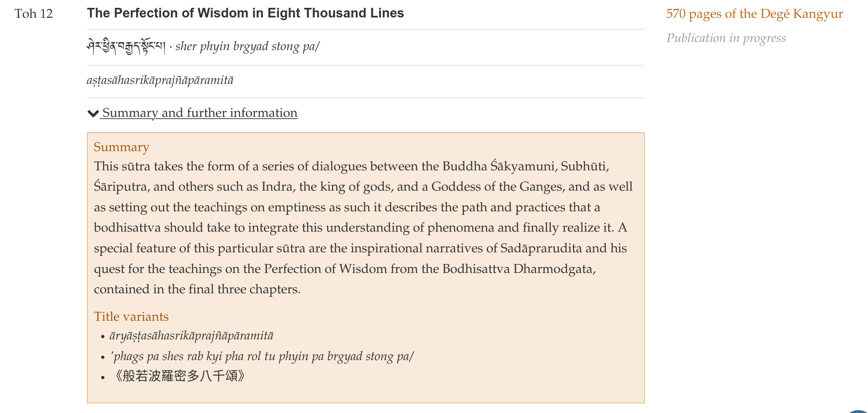Image resolution: width=868 pixels, height=413 pixels.
Task: Click the Tibetan script title text
Action: click(126, 46)
